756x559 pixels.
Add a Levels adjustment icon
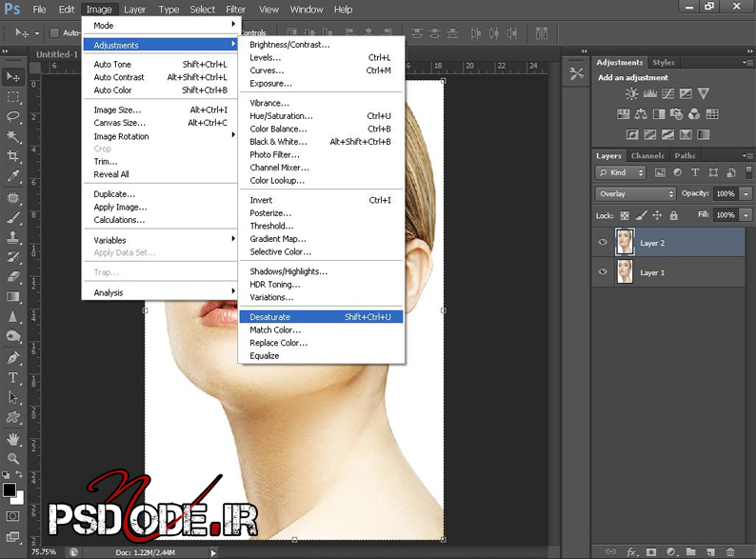pyautogui.click(x=649, y=93)
